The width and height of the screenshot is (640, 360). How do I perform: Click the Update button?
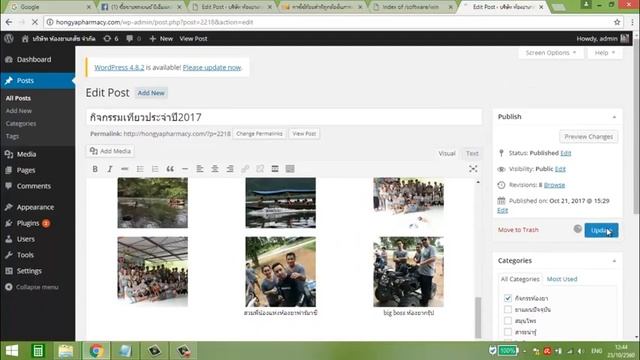601,230
